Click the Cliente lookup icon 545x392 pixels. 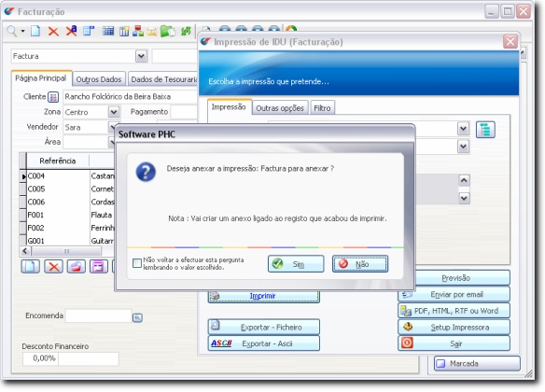click(53, 97)
